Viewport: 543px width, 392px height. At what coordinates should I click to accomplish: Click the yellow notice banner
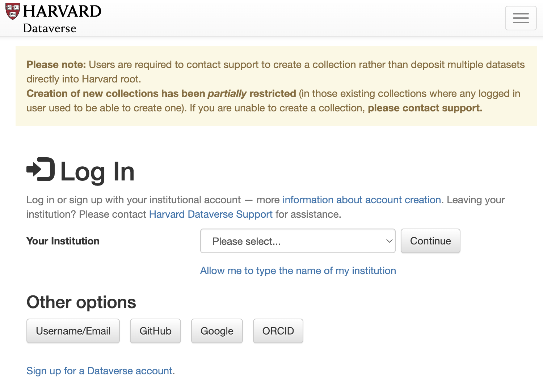[x=275, y=86]
